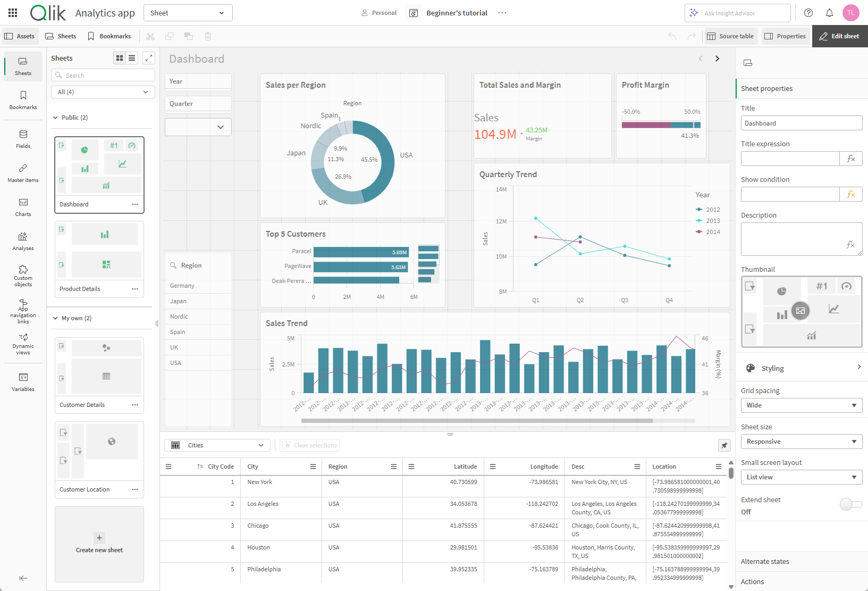This screenshot has height=591, width=868.
Task: Open Title expression editor fx button
Action: coord(851,159)
